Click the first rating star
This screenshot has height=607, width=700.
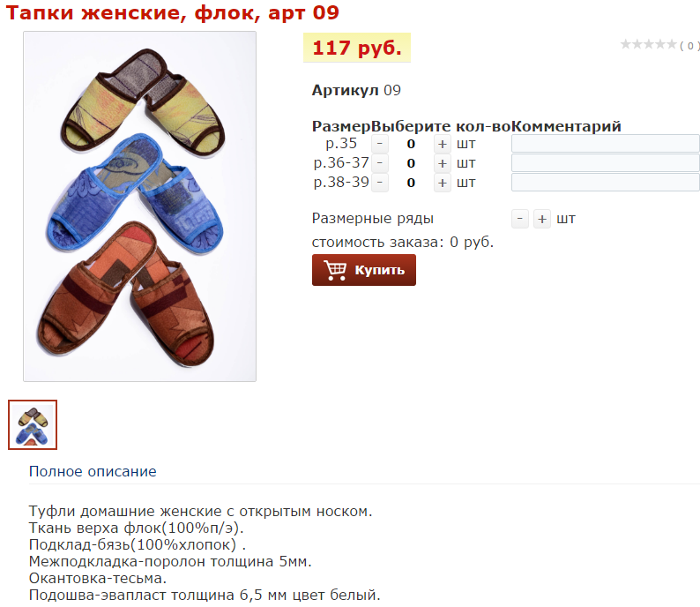click(x=626, y=44)
